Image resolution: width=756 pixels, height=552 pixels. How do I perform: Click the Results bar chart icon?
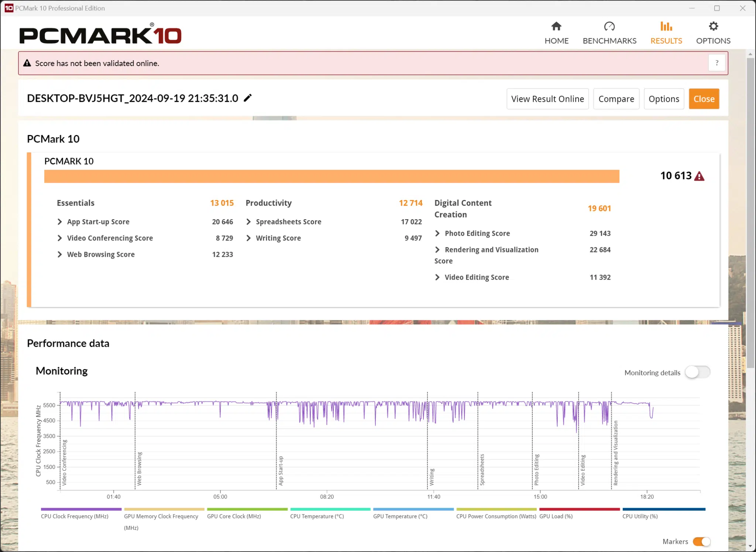tap(666, 27)
